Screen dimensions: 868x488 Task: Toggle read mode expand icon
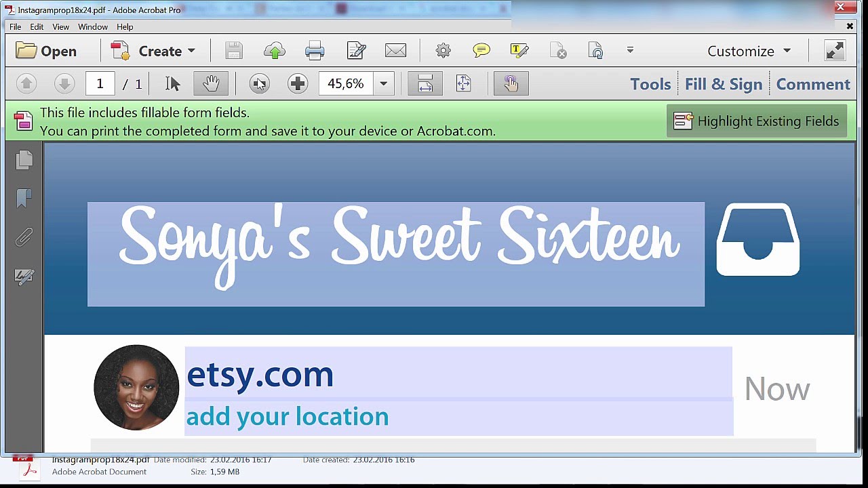coord(835,51)
